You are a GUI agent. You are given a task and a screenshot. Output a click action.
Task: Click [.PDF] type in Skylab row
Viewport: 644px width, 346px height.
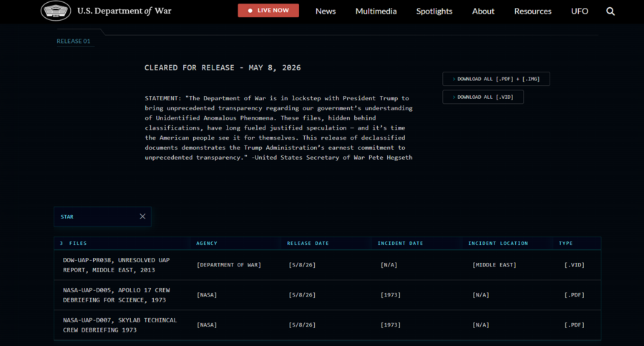pos(574,325)
